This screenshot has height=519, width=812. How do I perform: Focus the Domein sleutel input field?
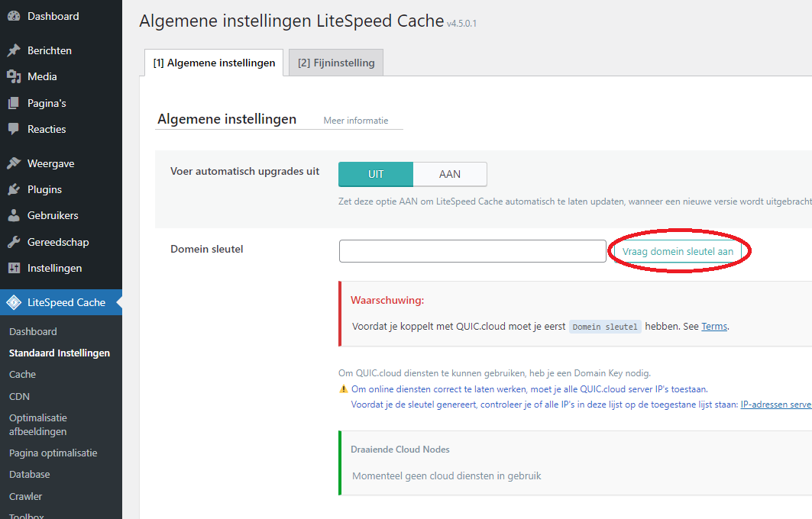pos(473,251)
